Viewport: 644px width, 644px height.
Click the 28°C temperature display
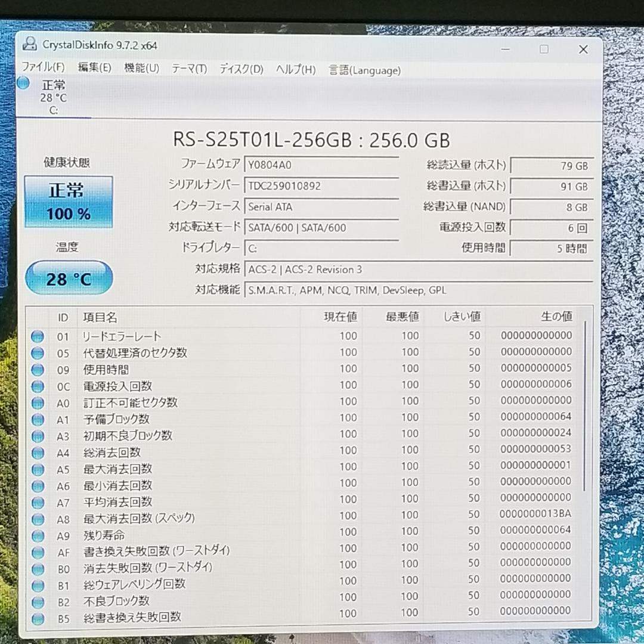tap(69, 278)
